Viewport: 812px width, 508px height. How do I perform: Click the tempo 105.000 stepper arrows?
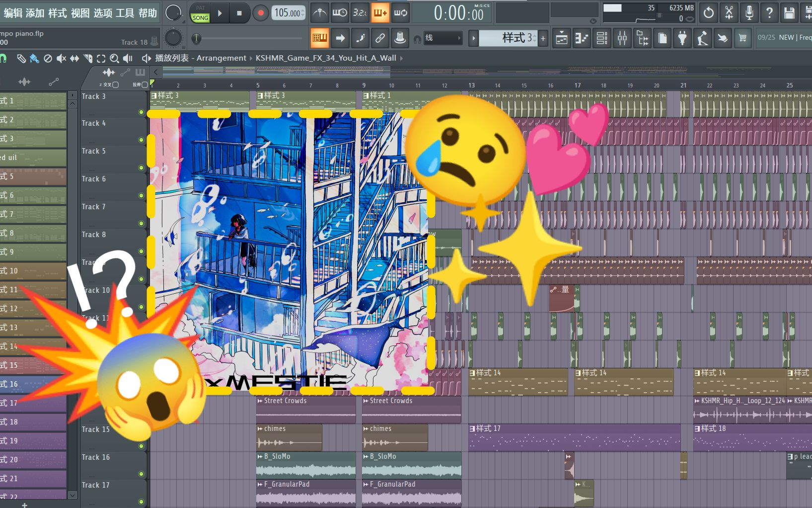point(303,13)
